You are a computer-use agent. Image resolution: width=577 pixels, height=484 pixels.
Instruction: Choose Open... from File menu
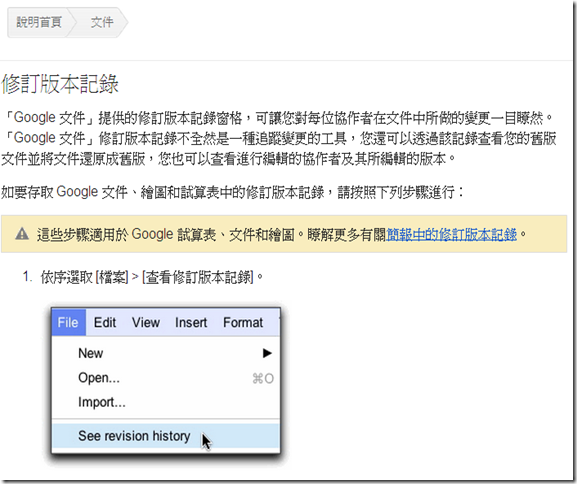pyautogui.click(x=166, y=378)
